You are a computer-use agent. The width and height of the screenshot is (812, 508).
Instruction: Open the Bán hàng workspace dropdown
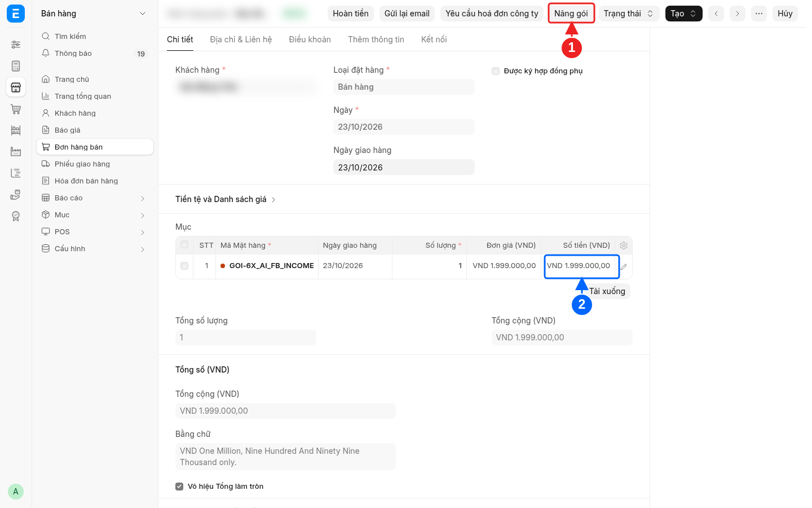point(95,14)
